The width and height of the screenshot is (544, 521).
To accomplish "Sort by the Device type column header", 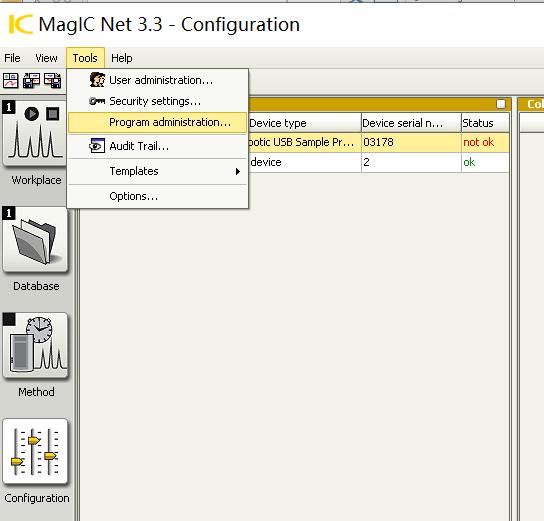I will [x=305, y=123].
